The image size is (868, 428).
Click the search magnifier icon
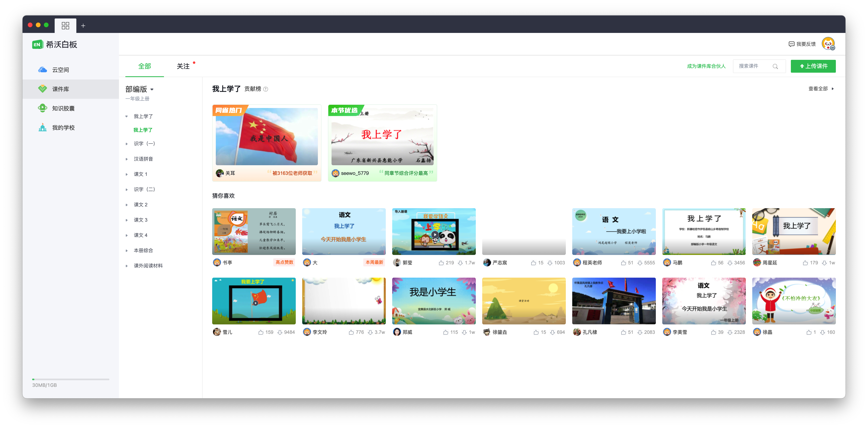[x=775, y=66]
